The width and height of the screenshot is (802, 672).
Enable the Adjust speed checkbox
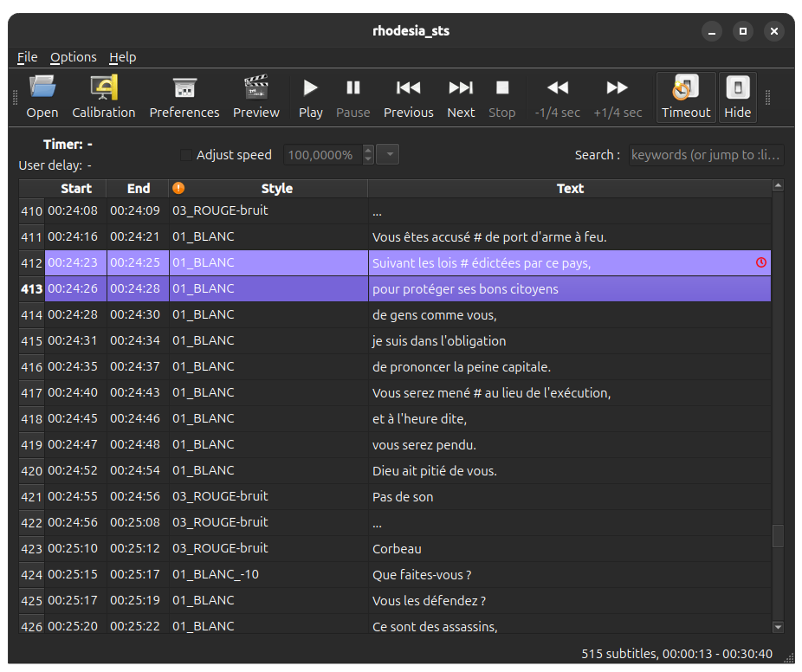[186, 155]
